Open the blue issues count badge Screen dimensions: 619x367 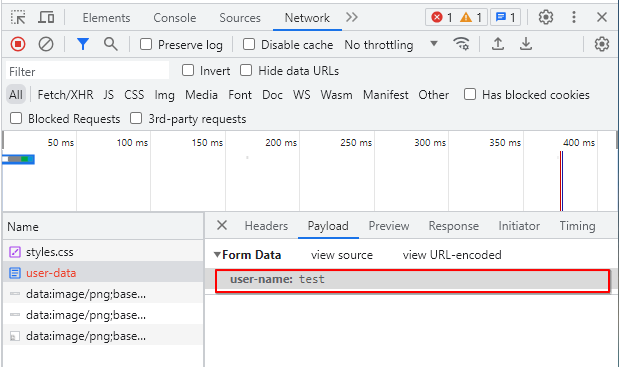coord(505,17)
